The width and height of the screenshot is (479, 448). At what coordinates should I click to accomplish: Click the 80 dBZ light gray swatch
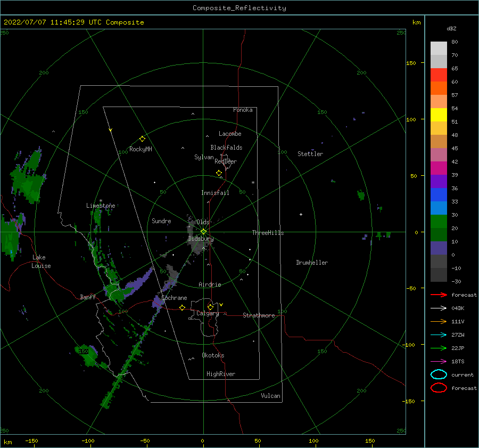439,48
